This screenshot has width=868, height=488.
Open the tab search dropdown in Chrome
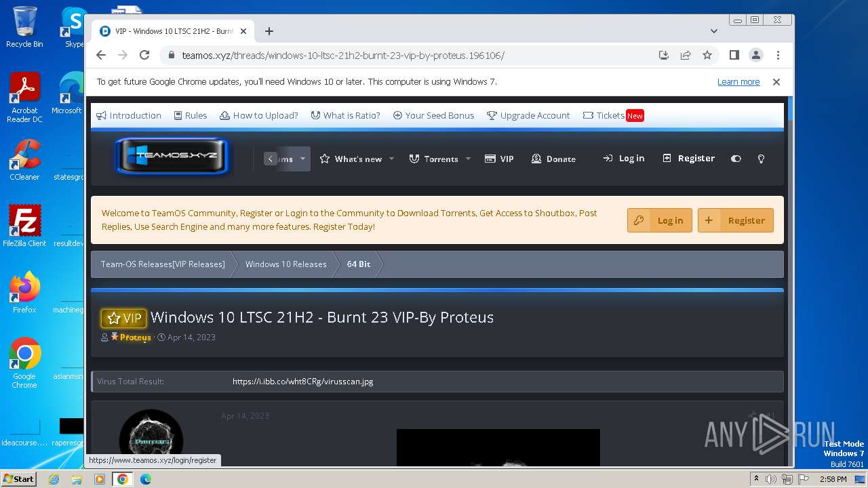pyautogui.click(x=713, y=31)
